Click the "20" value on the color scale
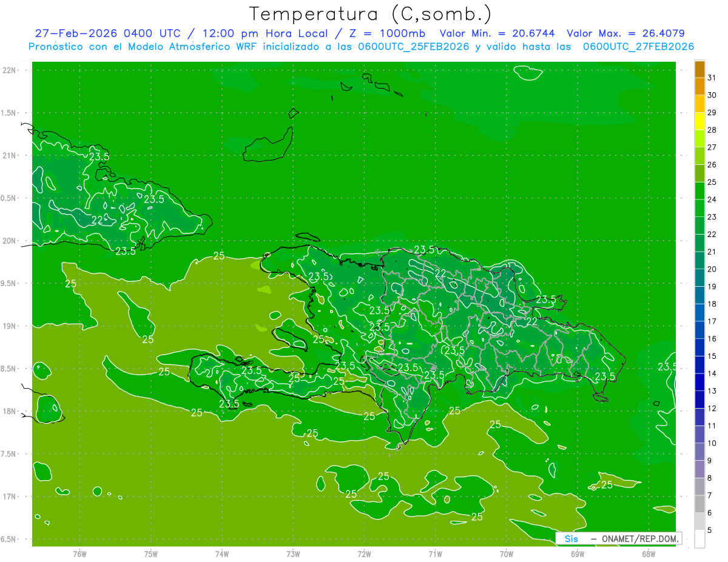The height and width of the screenshot is (562, 728). click(712, 269)
